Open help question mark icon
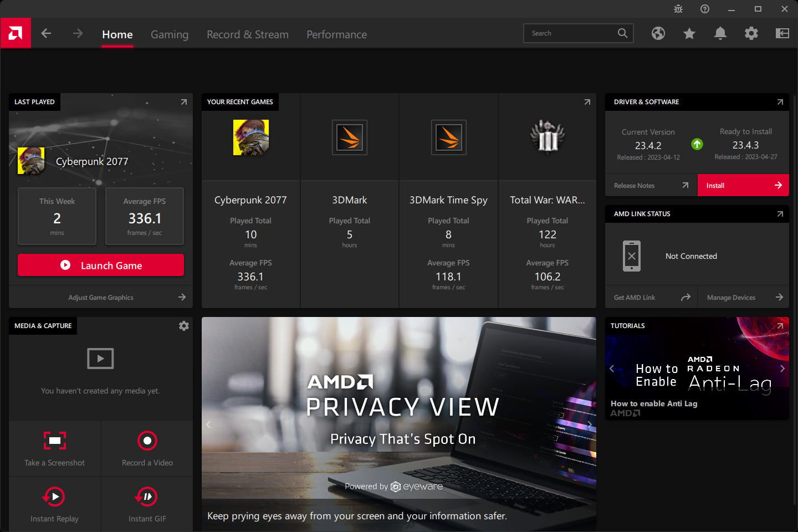The height and width of the screenshot is (532, 798). (x=705, y=9)
